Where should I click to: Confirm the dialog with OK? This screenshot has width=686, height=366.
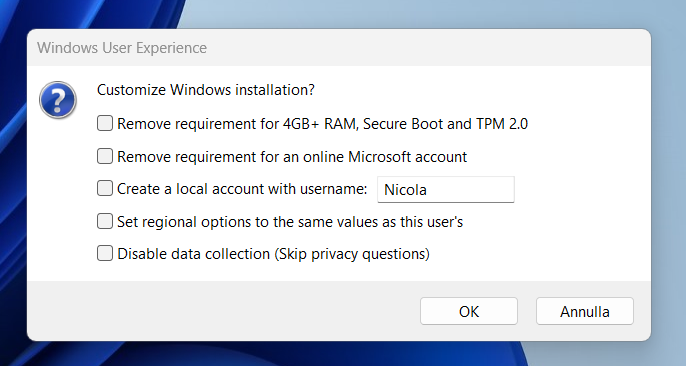point(469,311)
